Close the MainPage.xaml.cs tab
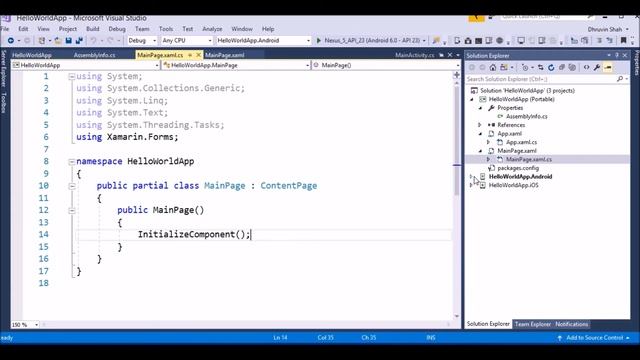The width and height of the screenshot is (640, 360). pyautogui.click(x=199, y=55)
